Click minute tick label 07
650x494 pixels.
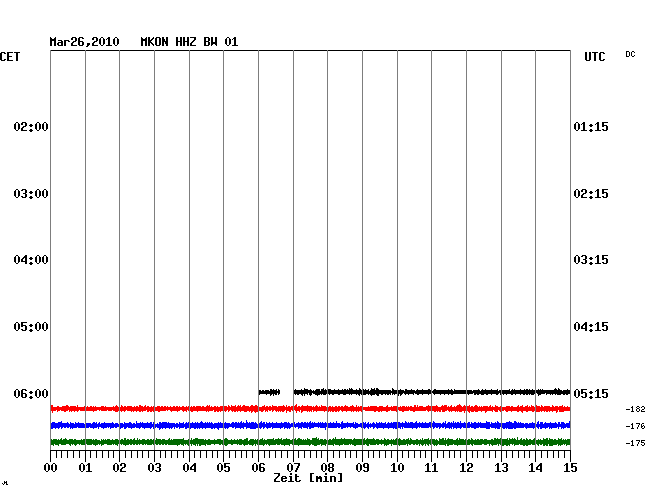(x=293, y=468)
